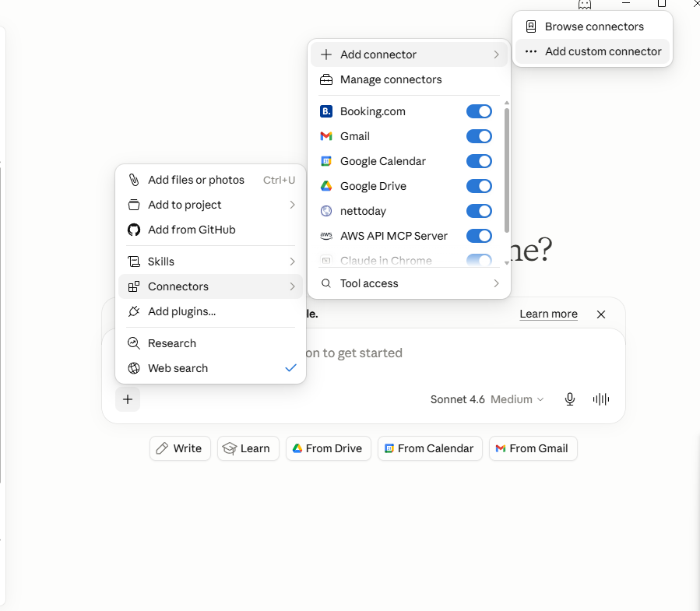Click the From Drive button
The height and width of the screenshot is (611, 700).
coord(328,448)
